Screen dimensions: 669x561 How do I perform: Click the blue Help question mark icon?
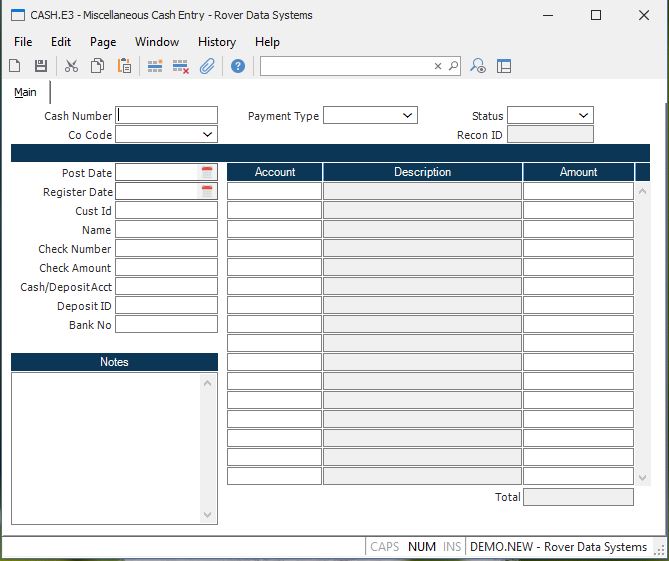click(x=238, y=66)
